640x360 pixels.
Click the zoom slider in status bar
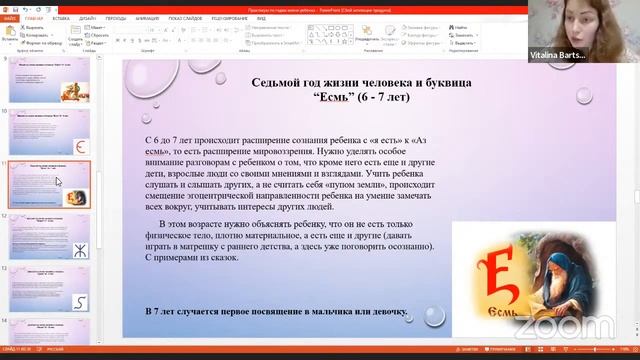(594, 350)
